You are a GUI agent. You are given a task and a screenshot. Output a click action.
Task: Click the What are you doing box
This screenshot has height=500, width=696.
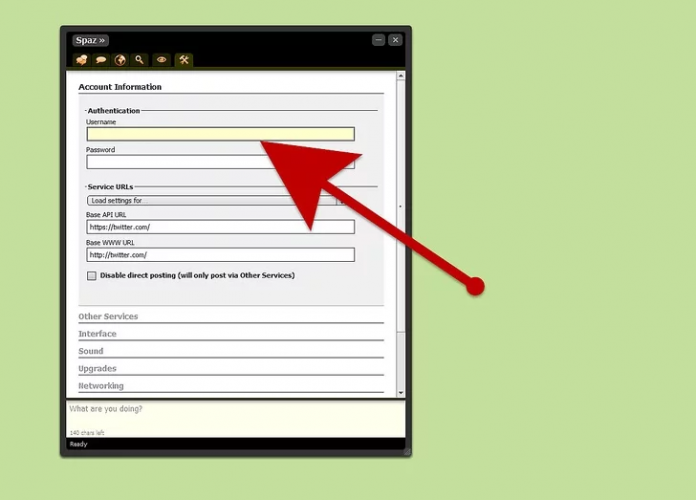[235, 417]
